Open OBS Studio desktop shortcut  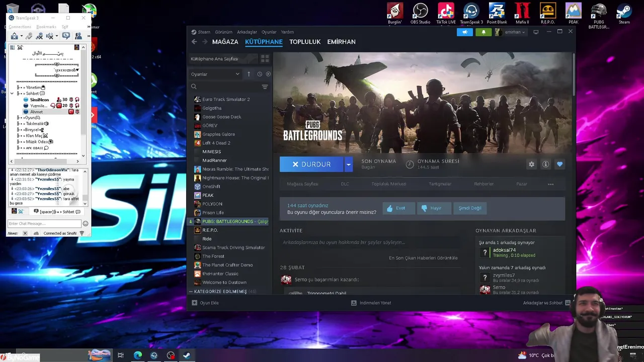[x=420, y=14]
